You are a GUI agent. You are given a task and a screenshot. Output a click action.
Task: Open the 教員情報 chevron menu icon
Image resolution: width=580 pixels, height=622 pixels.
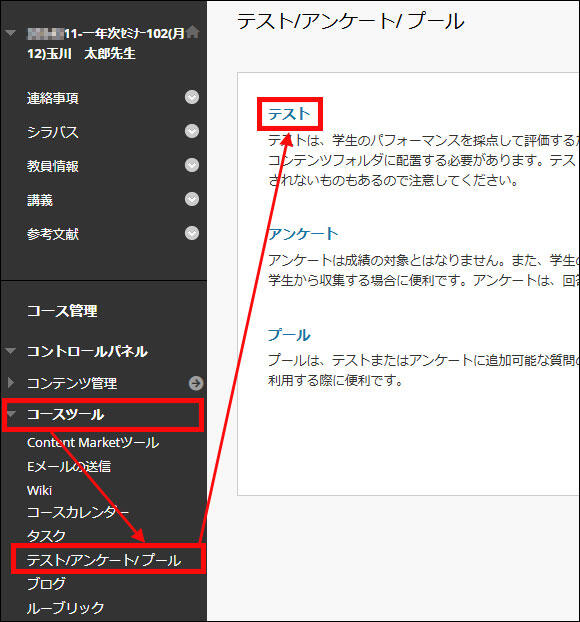click(x=192, y=165)
